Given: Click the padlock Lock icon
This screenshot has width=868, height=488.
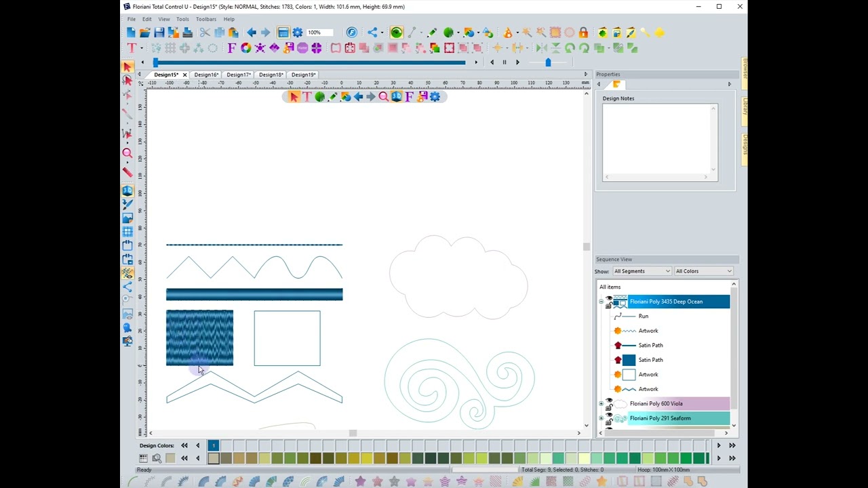Looking at the screenshot, I should coord(583,33).
